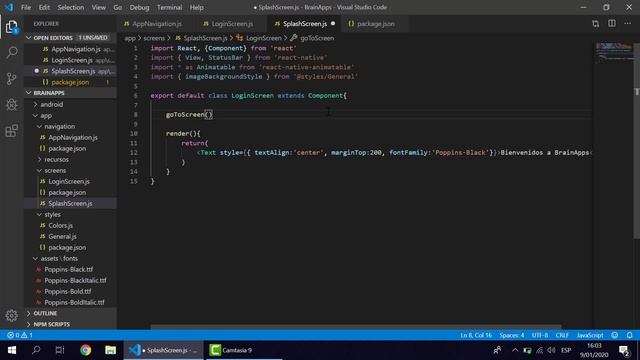This screenshot has width=640, height=360.
Task: Click the unsaved dot on SplashScreen.js tab
Action: (x=333, y=24)
